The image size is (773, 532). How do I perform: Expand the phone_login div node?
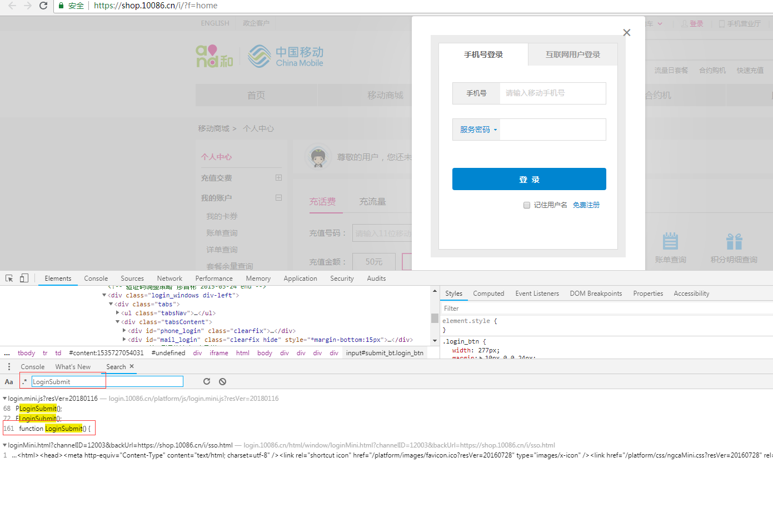[x=124, y=331]
